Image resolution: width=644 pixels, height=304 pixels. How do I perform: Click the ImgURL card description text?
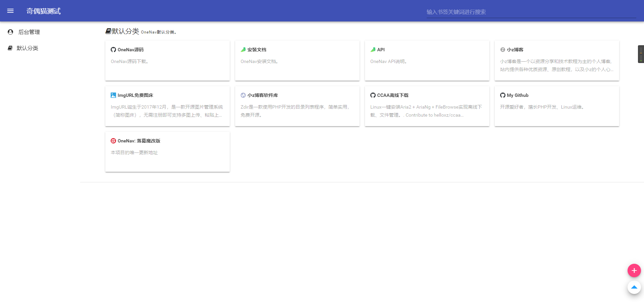(167, 111)
